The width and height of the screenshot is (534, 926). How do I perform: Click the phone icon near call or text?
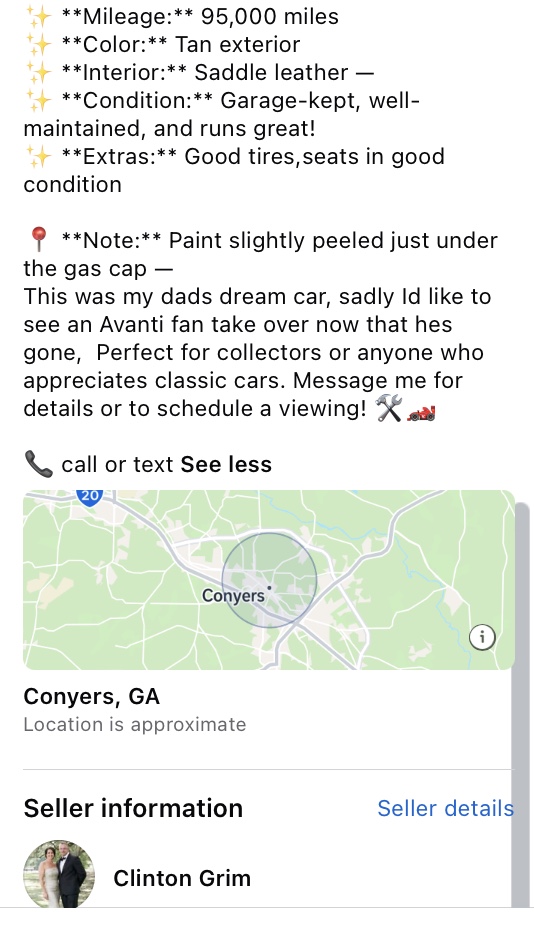click(39, 464)
